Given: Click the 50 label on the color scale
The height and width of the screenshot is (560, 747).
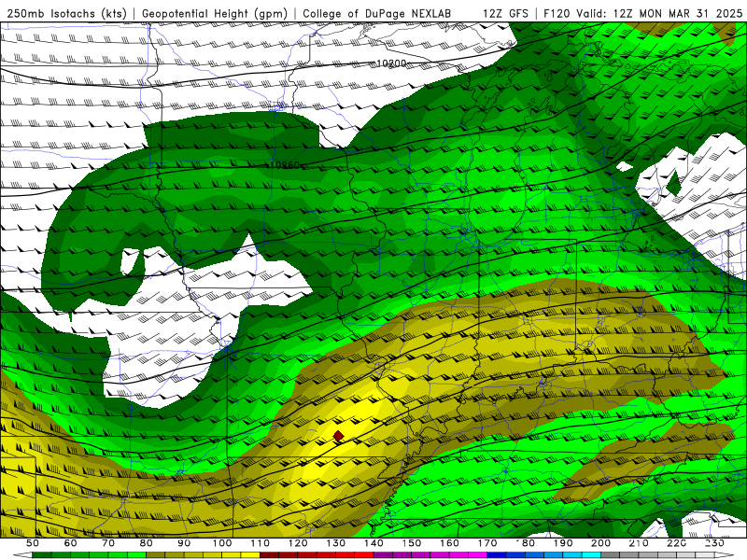Looking at the screenshot, I should (x=33, y=543).
